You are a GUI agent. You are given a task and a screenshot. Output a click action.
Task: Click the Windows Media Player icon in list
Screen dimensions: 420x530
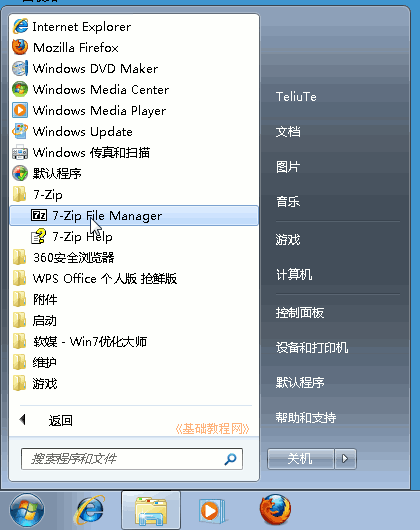tap(20, 110)
